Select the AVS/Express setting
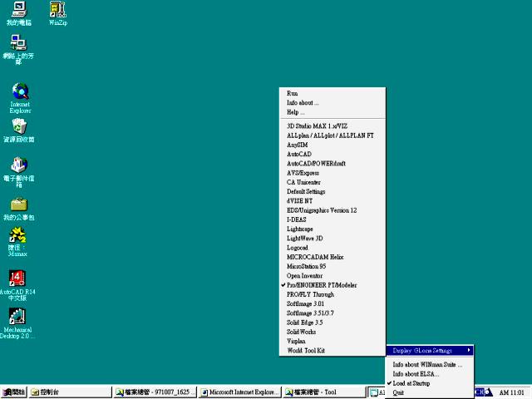This screenshot has height=399, width=532. click(332, 173)
